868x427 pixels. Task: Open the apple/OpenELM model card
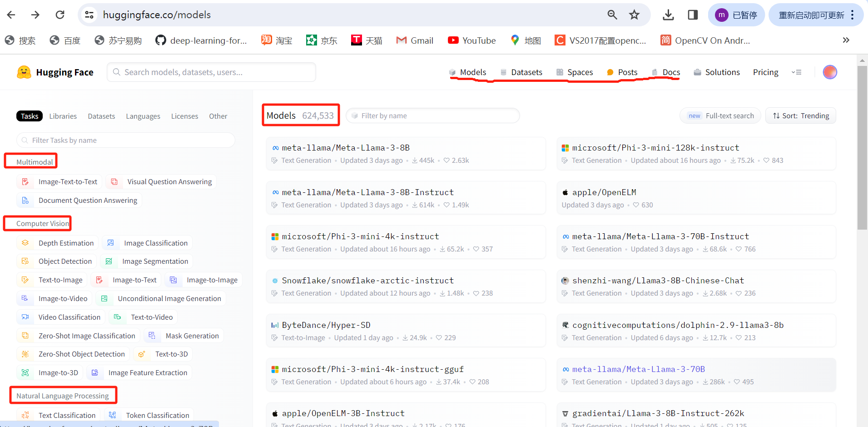pyautogui.click(x=696, y=198)
